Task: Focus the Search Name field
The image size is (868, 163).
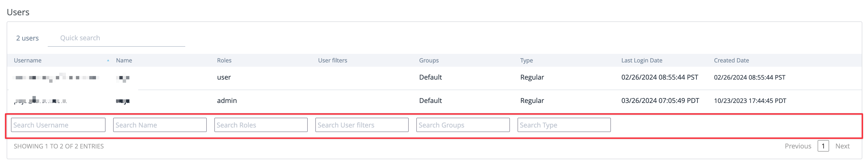Action: (160, 125)
